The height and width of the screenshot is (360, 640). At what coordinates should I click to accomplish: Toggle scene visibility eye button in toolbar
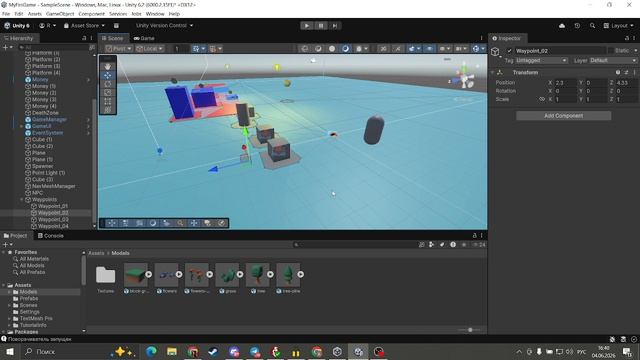(429, 49)
